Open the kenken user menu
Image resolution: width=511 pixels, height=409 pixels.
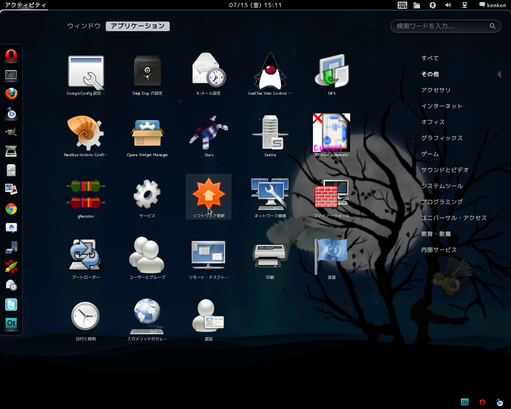point(492,5)
